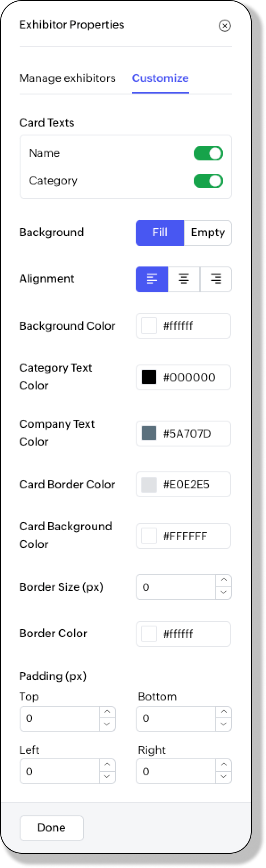This screenshot has height=868, width=266.
Task: Open the Company Text Color swatch
Action: point(149,433)
